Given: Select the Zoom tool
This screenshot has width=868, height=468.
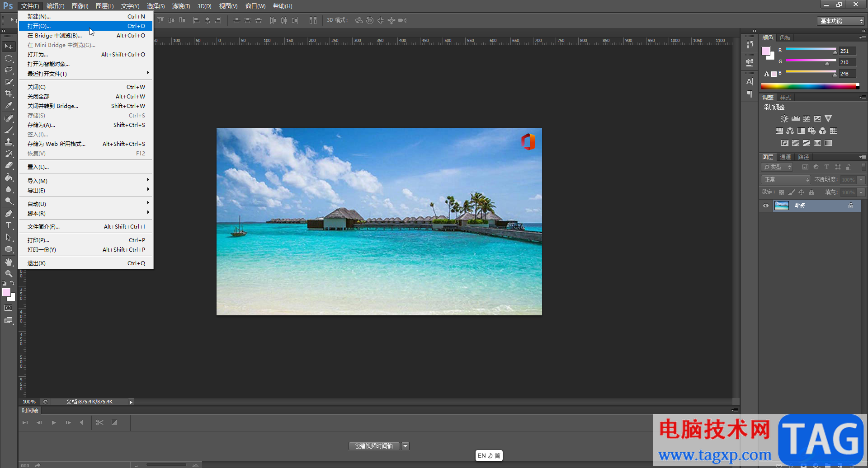Looking at the screenshot, I should pos(9,274).
